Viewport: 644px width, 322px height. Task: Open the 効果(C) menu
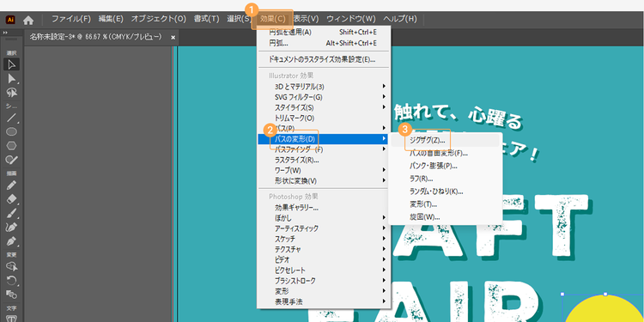[273, 19]
